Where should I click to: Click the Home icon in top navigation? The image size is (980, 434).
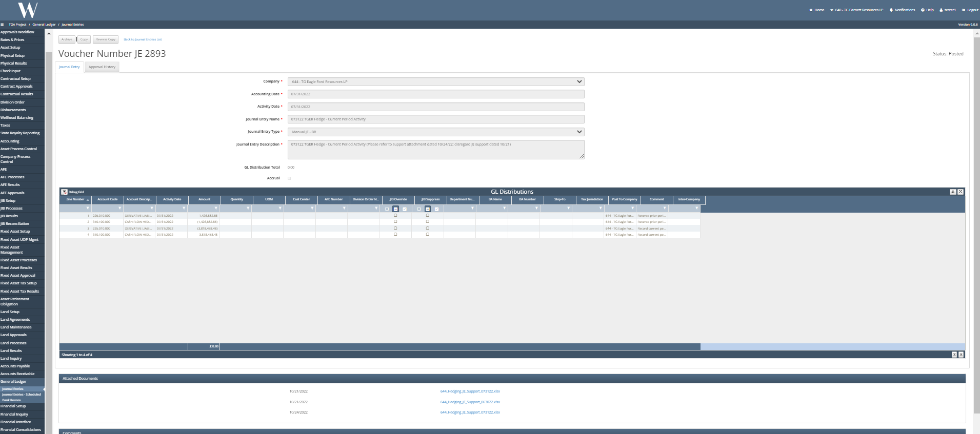pyautogui.click(x=811, y=10)
